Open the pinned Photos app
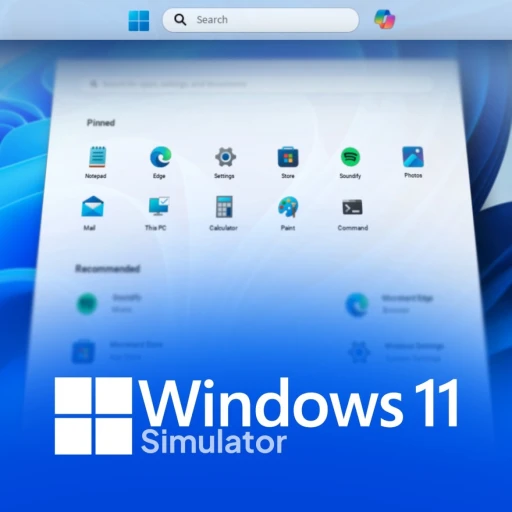 (x=413, y=162)
